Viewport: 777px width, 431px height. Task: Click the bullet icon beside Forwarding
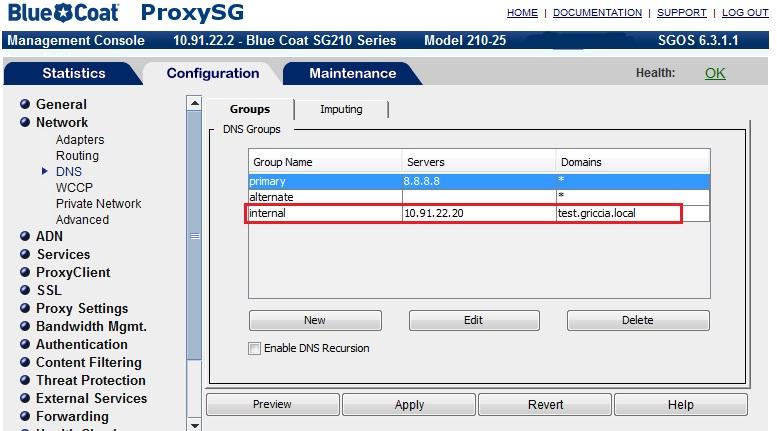[x=25, y=416]
